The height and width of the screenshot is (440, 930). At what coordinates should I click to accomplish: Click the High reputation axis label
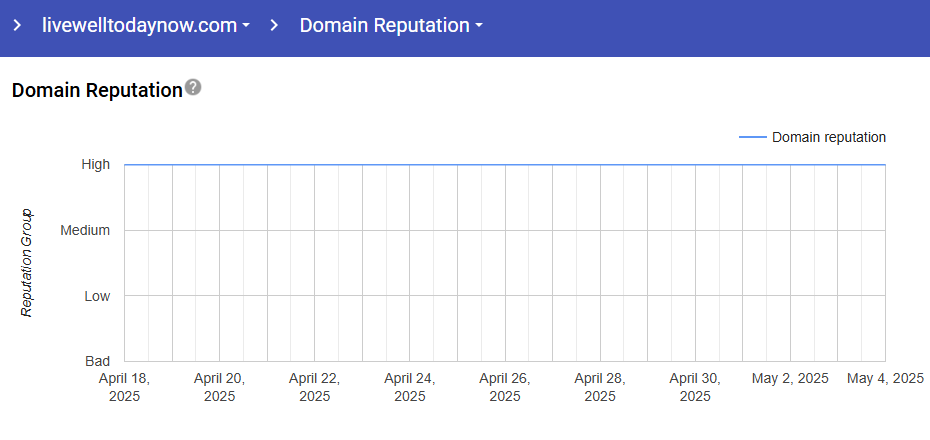(96, 164)
